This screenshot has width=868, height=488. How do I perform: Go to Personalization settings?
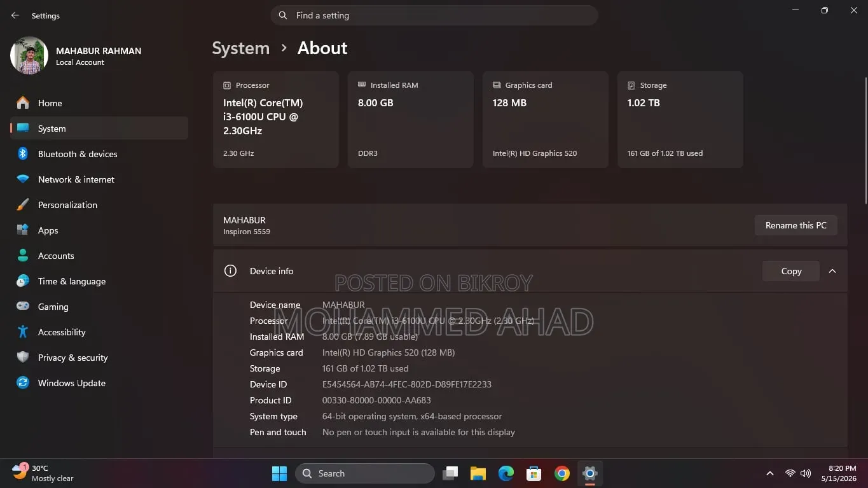click(x=99, y=205)
